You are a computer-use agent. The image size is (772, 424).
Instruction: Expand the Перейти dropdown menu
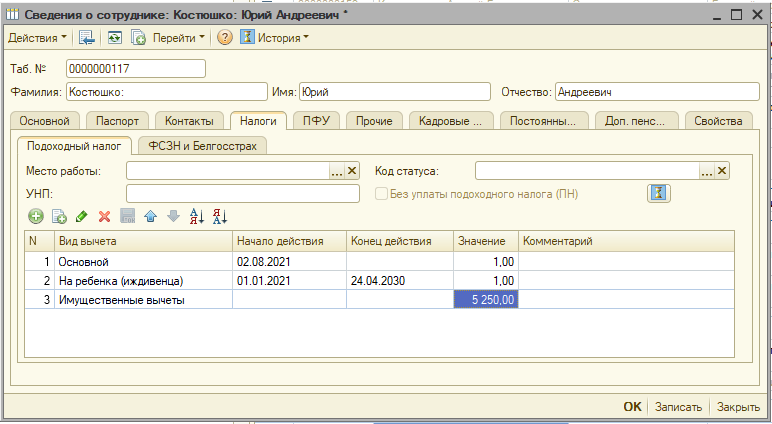178,38
